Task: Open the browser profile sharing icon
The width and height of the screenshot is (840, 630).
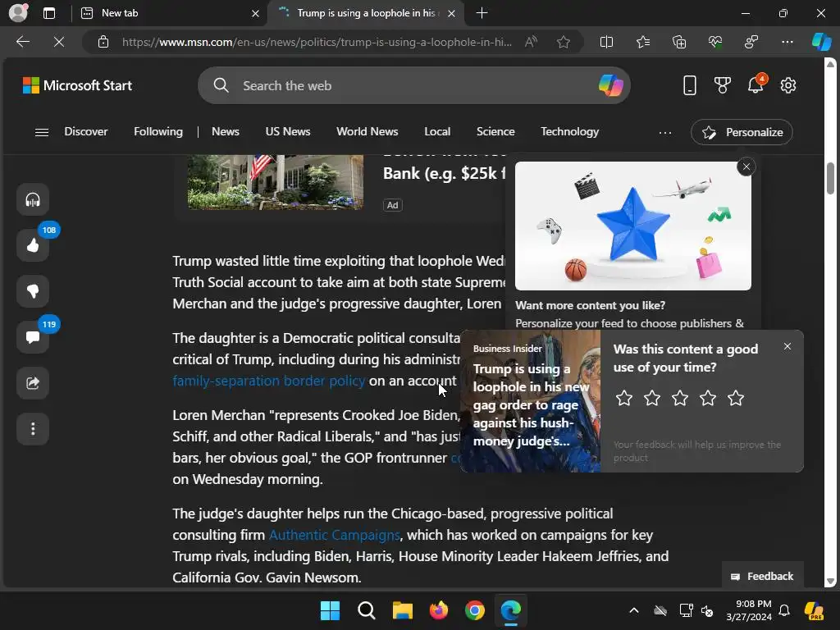Action: pos(751,42)
